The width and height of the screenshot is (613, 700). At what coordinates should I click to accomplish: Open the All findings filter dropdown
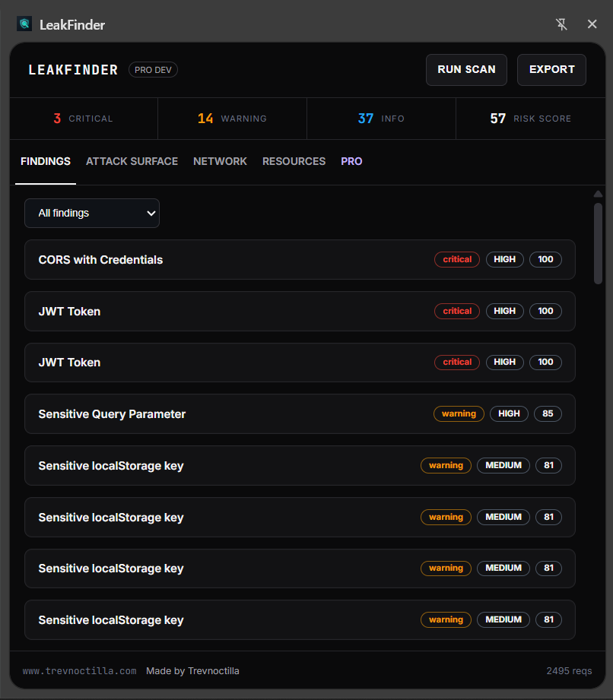tap(92, 214)
